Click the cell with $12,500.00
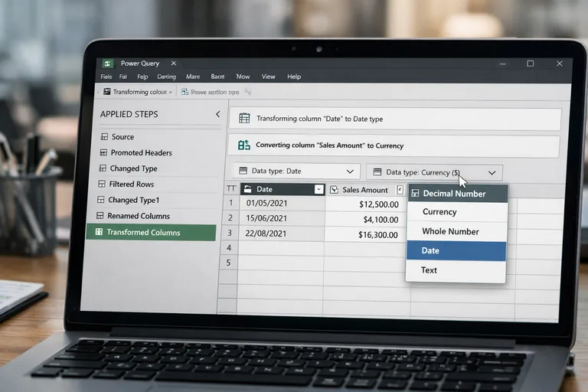This screenshot has height=392, width=588. [366, 204]
